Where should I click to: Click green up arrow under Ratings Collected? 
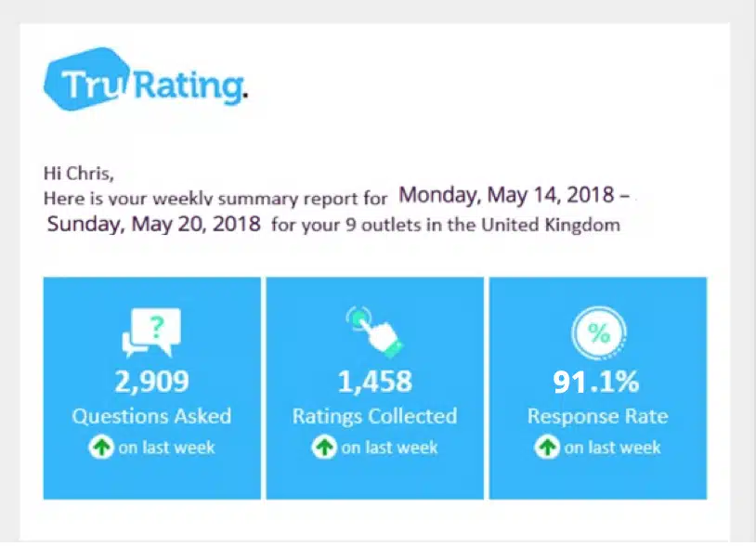pos(324,448)
